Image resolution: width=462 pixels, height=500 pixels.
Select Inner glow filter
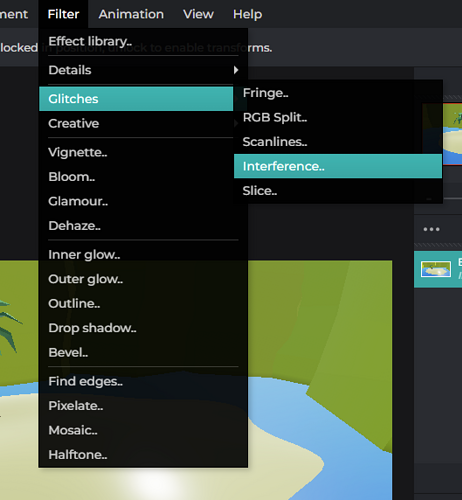143,255
